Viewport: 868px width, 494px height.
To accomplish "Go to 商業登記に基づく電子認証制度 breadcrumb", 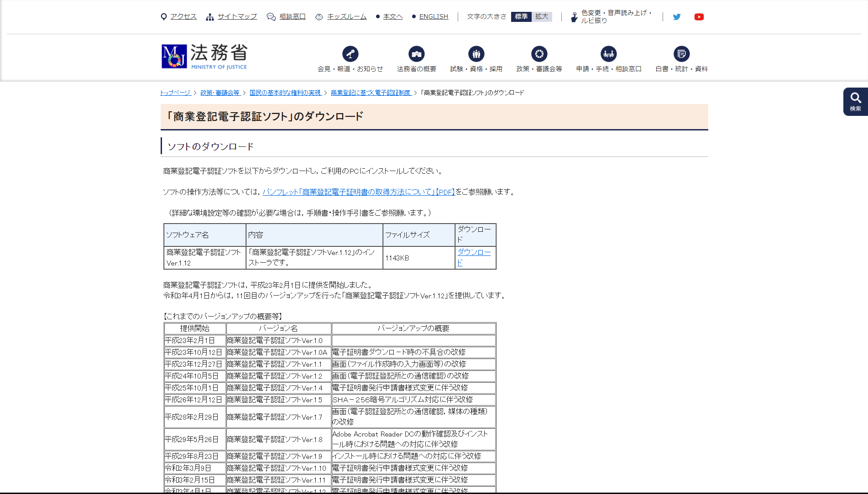I will pyautogui.click(x=371, y=93).
